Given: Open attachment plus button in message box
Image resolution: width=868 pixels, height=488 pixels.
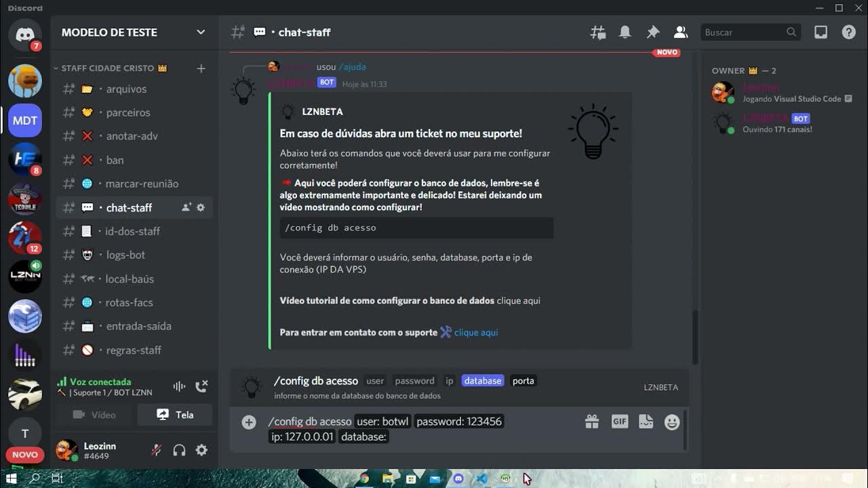Looking at the screenshot, I should click(x=249, y=422).
